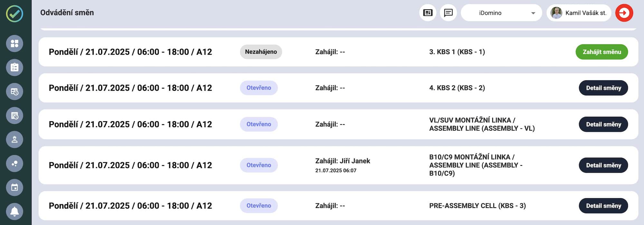Open the clipboard checklist icon in sidebar

click(x=14, y=67)
